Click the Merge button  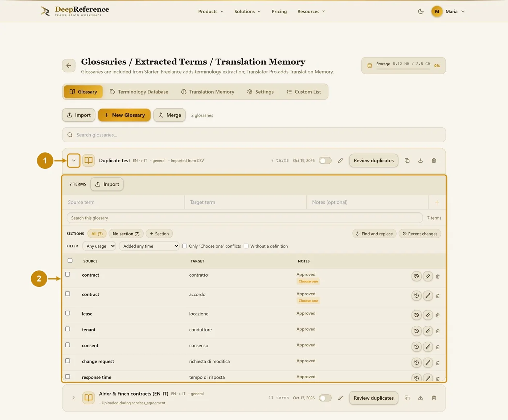(169, 115)
